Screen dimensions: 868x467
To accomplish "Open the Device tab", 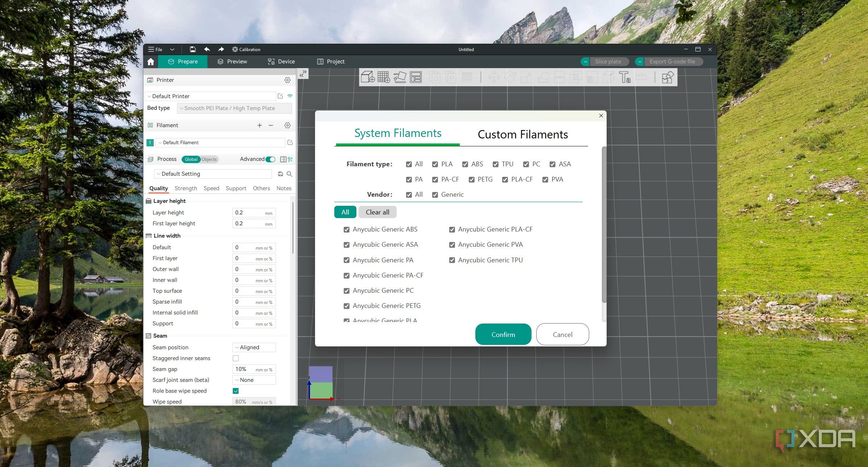I will coord(281,62).
